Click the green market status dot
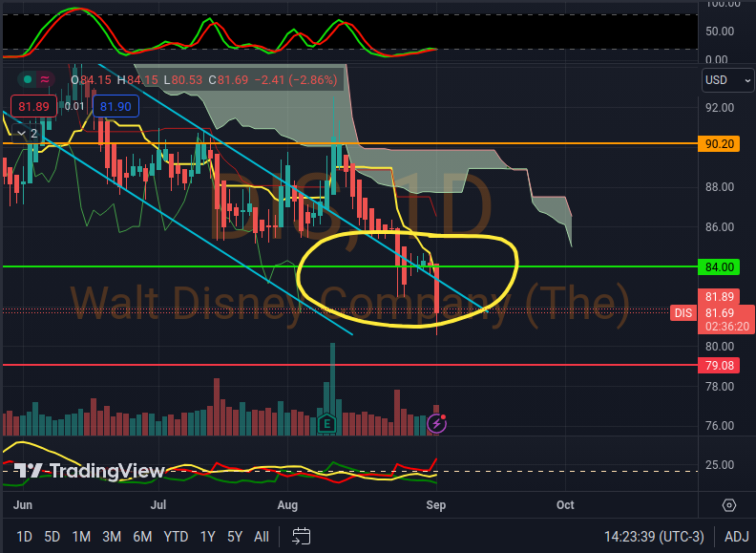 [28, 79]
